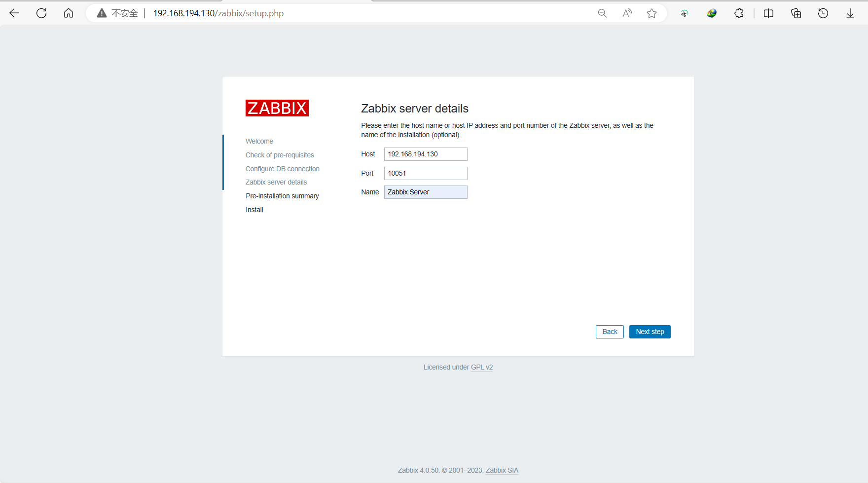Screen dimensions: 868x483
Task: Focus the Port input field
Action: pos(426,173)
